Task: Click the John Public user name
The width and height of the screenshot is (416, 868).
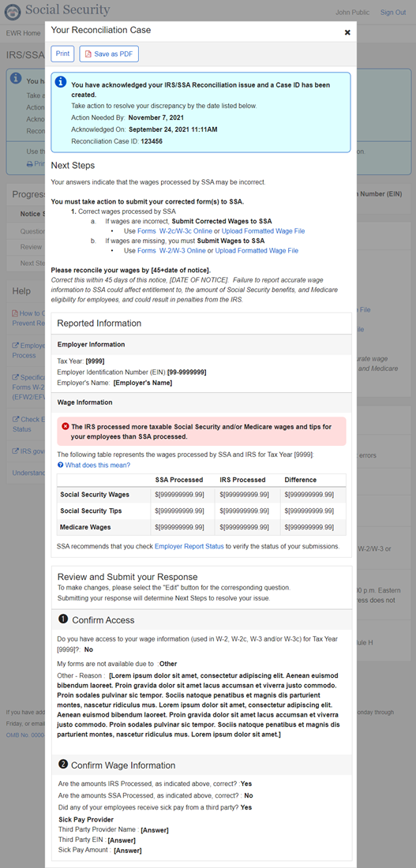Action: click(x=351, y=13)
